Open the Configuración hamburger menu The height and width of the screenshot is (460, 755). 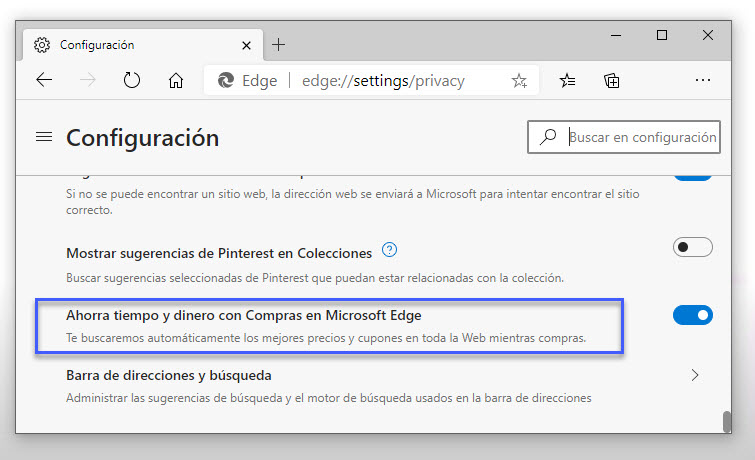pos(44,137)
